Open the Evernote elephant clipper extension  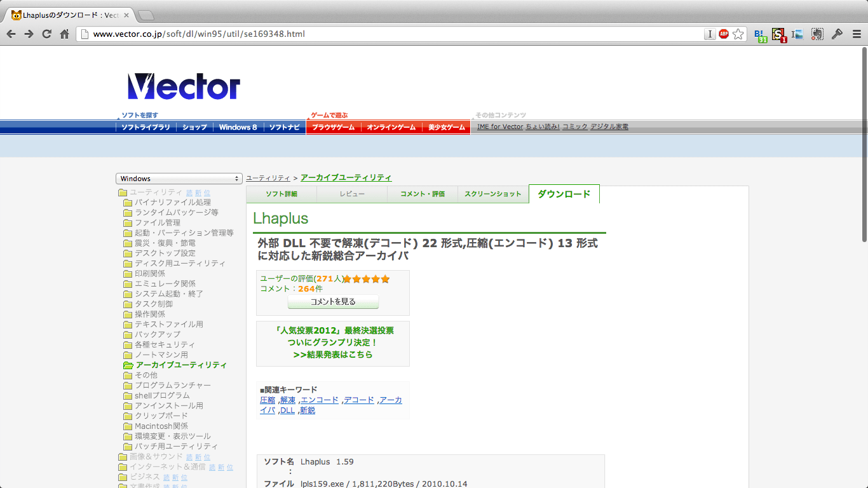point(817,34)
